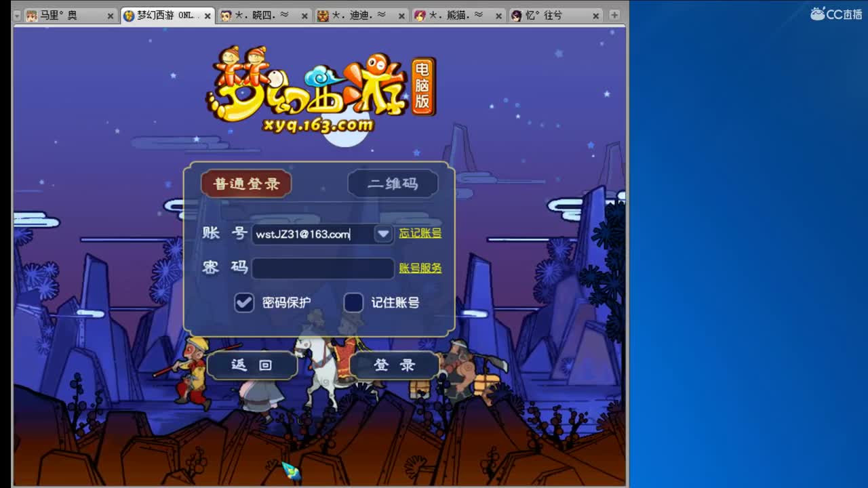
Task: Switch to 二维码 QR code login
Action: click(x=393, y=184)
